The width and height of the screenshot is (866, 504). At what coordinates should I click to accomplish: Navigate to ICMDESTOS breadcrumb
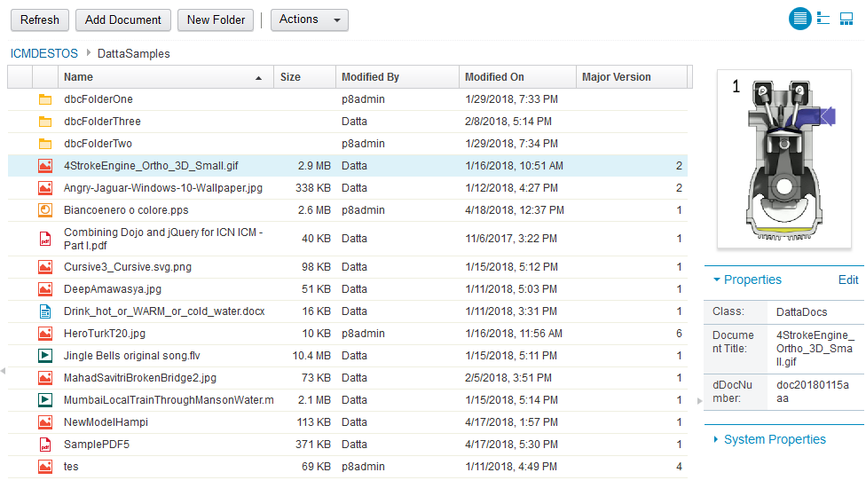(44, 53)
